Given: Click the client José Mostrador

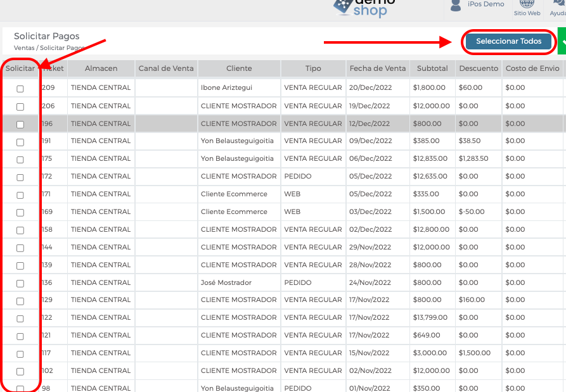Looking at the screenshot, I should [x=226, y=282].
